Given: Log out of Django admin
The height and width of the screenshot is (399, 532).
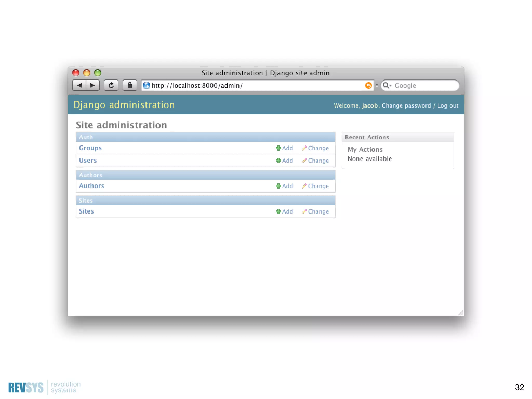Looking at the screenshot, I should (x=448, y=105).
